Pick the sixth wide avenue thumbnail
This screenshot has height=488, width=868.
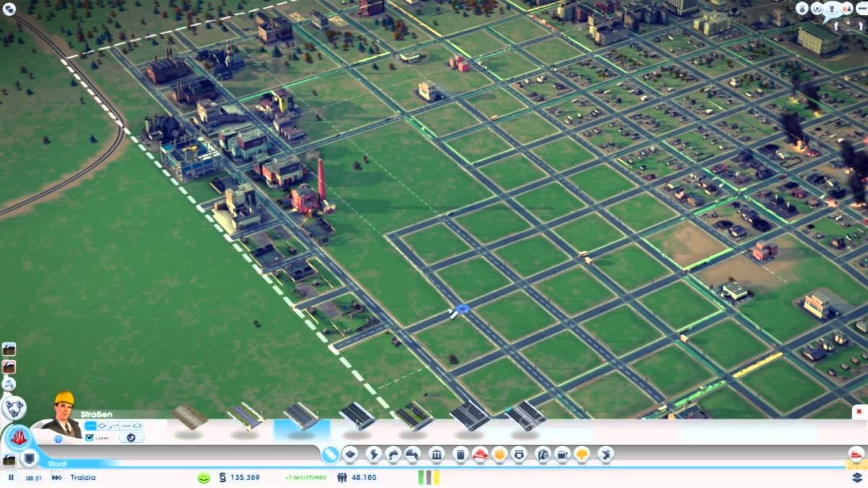470,415
